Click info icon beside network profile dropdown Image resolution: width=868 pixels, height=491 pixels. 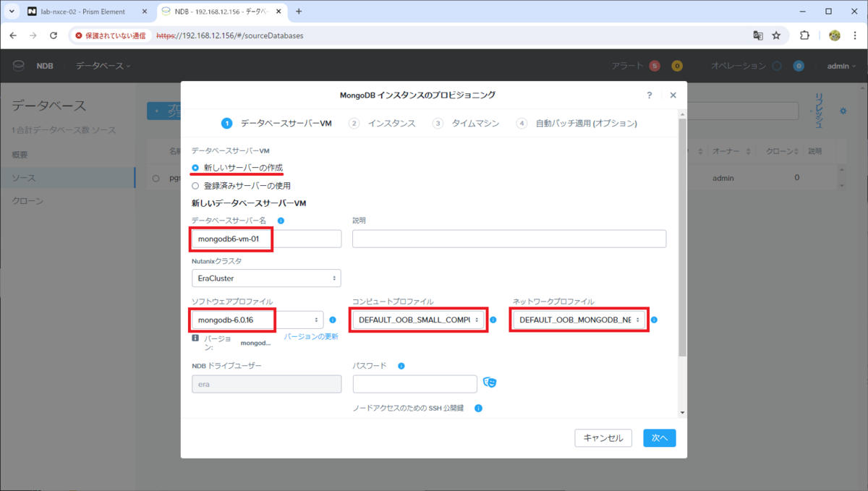point(654,320)
